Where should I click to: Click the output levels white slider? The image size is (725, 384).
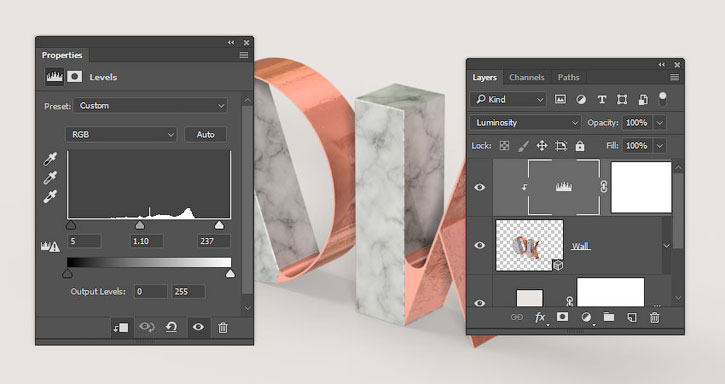click(230, 274)
